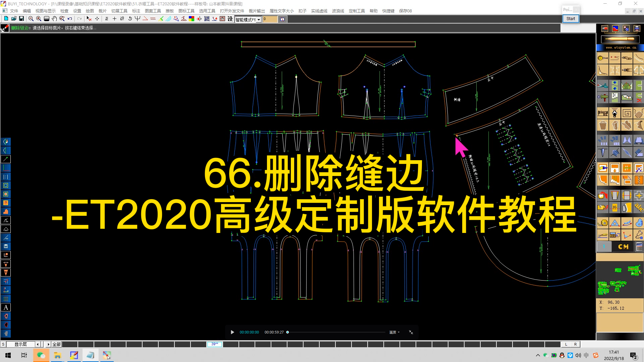
Task: Select the zoom out magnifier
Action: point(31,19)
